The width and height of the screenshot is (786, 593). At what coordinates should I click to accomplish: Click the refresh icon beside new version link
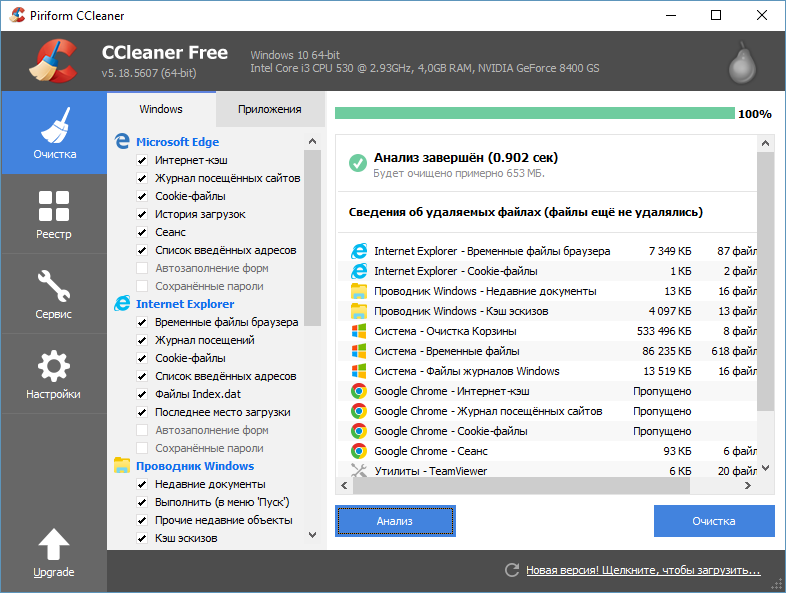pos(512,570)
